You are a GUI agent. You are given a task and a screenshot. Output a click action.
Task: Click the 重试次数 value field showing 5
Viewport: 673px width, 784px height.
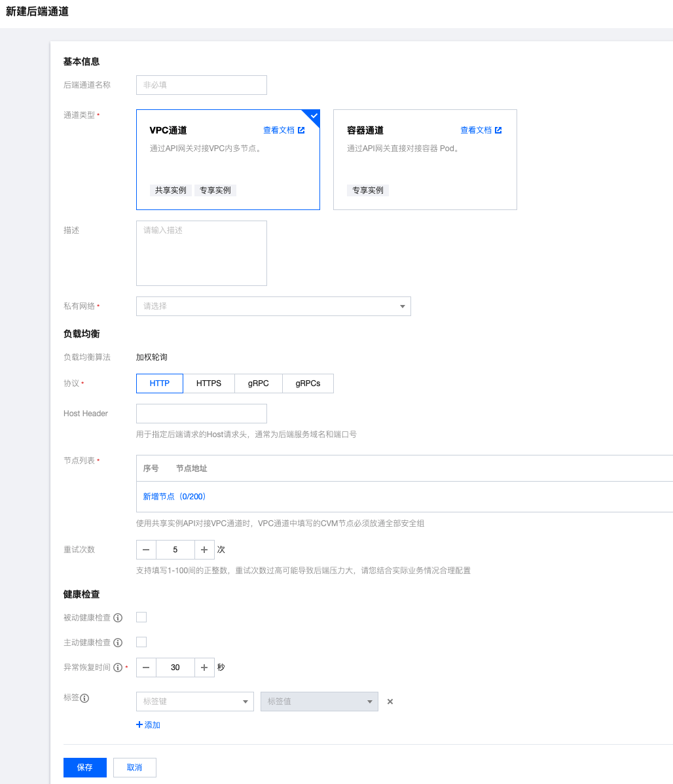click(x=175, y=550)
